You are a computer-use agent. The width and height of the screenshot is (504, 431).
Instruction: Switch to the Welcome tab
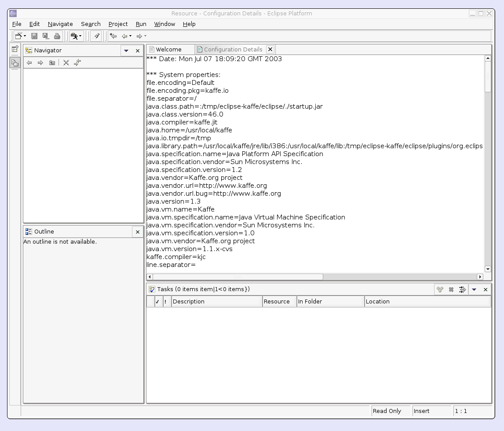[168, 50]
